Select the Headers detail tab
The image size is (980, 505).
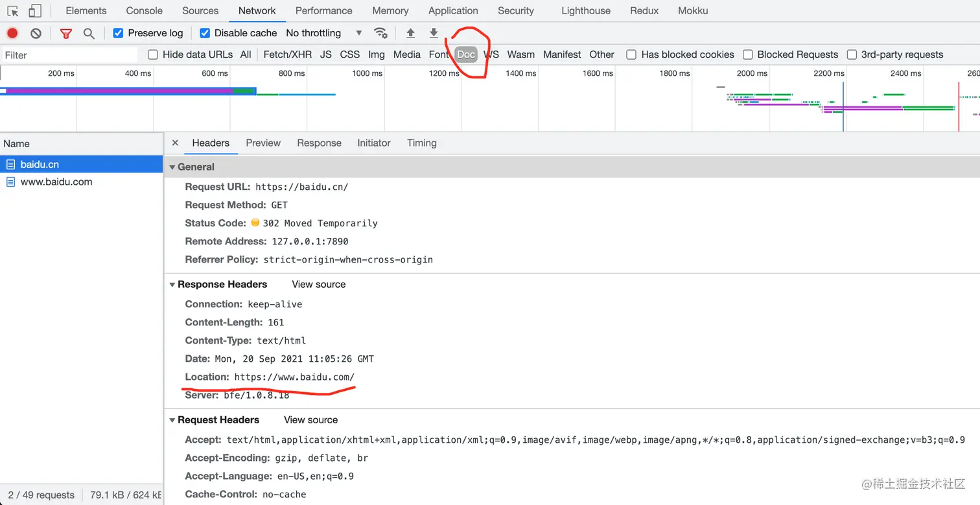(211, 143)
